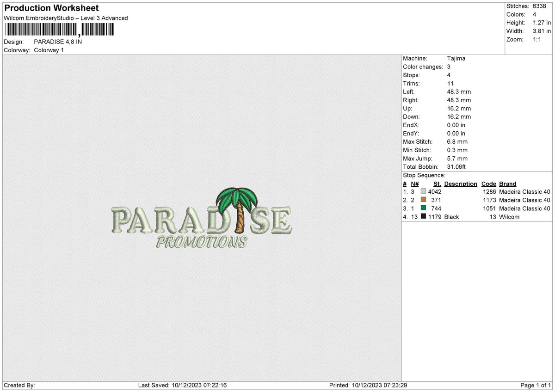Click thread code 1051
Viewport: 555px width, 392px height.
(x=489, y=208)
